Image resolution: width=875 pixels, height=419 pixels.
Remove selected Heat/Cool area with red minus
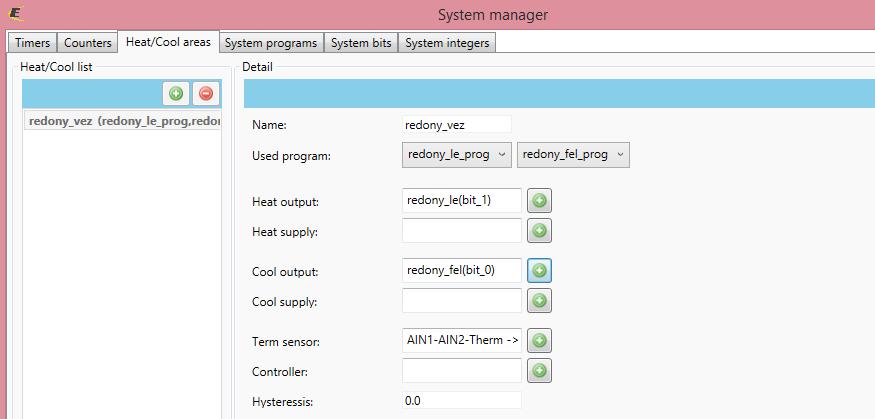point(206,94)
